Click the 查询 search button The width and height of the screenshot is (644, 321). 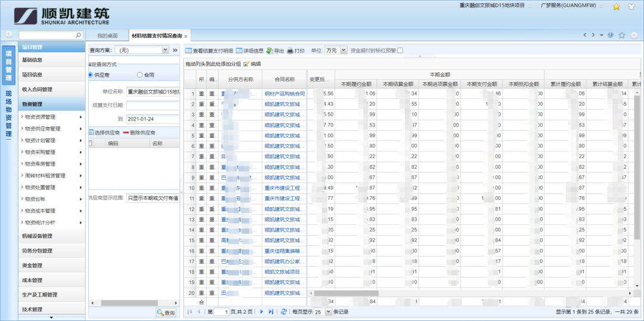[x=166, y=313]
